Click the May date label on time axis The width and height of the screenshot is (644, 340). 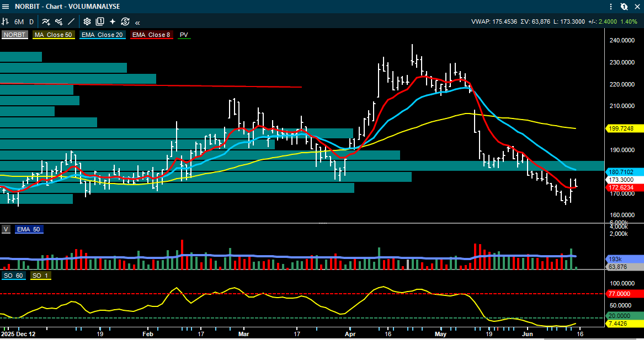pos(441,334)
